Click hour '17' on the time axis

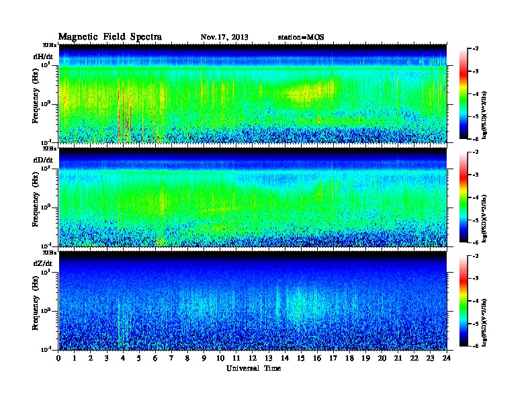(x=334, y=358)
